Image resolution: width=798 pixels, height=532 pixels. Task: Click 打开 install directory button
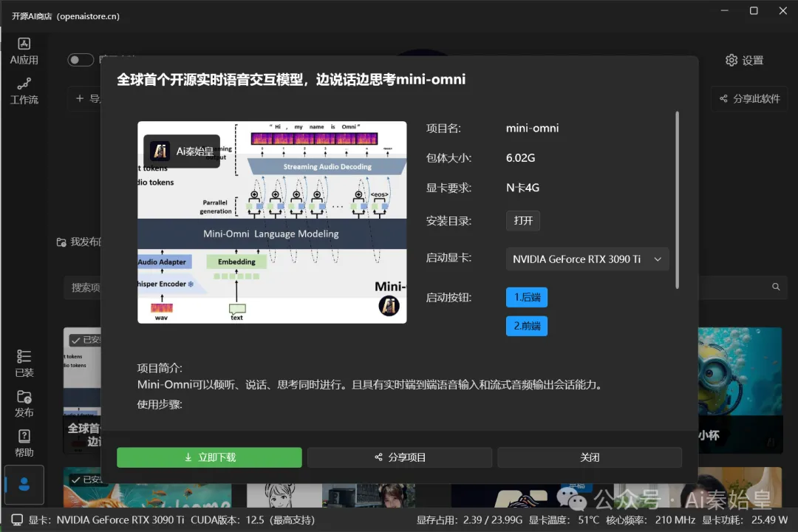point(522,220)
